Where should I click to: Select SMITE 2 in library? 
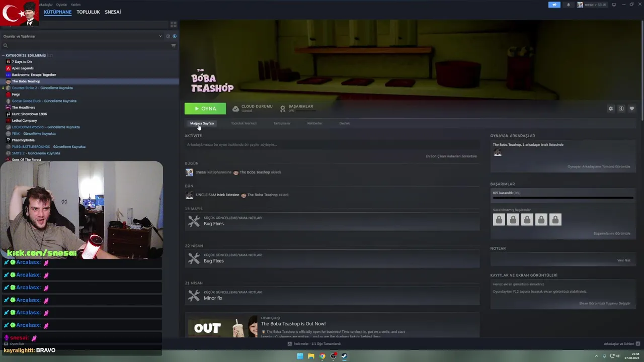click(x=36, y=153)
